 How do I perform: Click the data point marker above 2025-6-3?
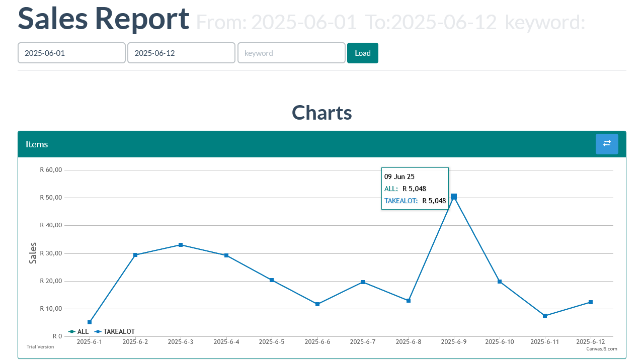pos(180,245)
